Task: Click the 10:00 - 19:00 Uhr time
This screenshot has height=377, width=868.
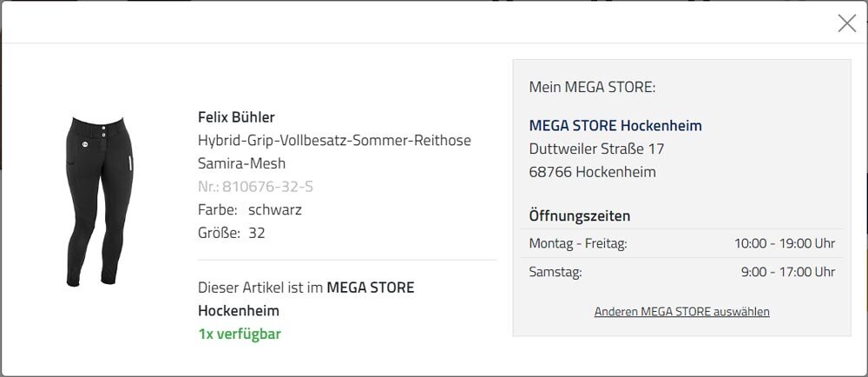Action: point(785,243)
